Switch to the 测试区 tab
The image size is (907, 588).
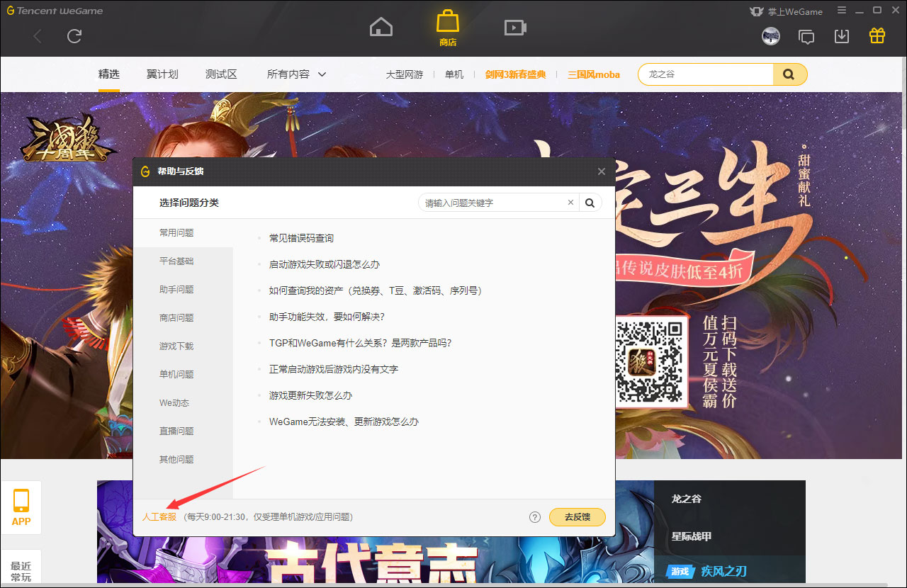click(x=220, y=74)
